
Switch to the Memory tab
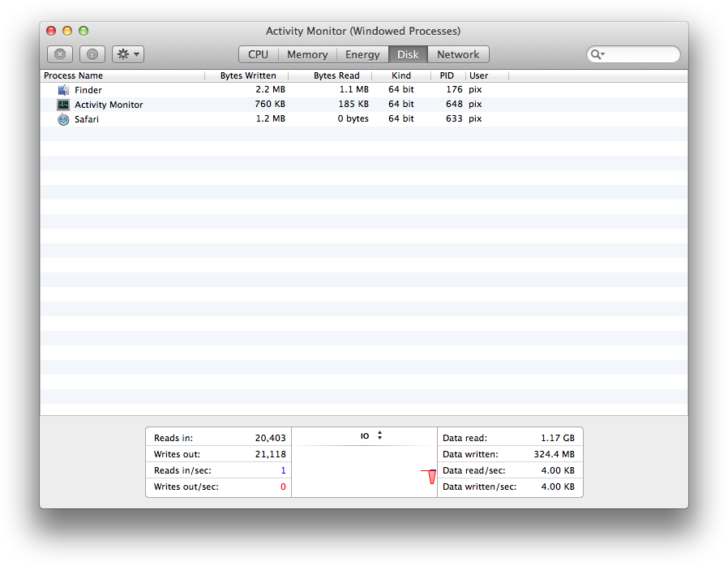tap(307, 54)
